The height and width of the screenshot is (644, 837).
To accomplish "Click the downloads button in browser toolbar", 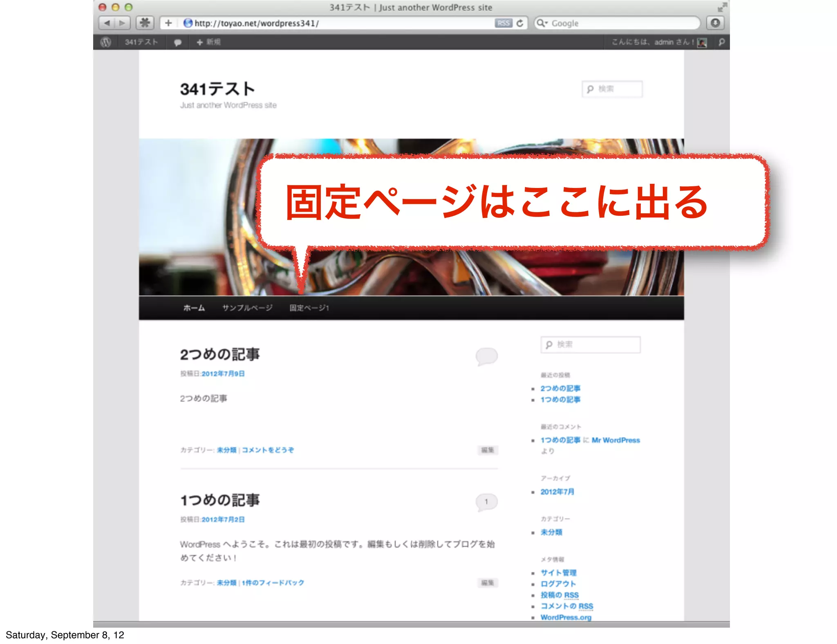I will coord(715,23).
